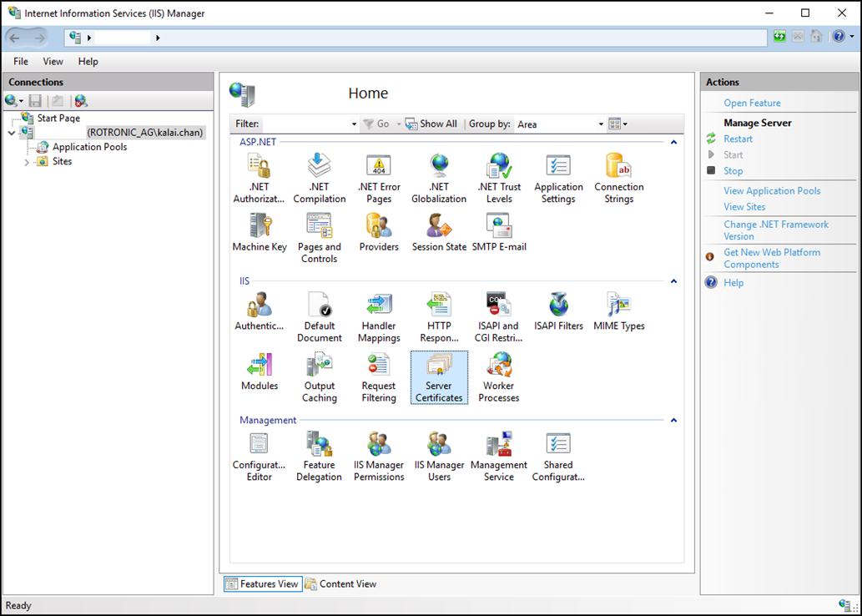Open the Help menu

(x=88, y=62)
